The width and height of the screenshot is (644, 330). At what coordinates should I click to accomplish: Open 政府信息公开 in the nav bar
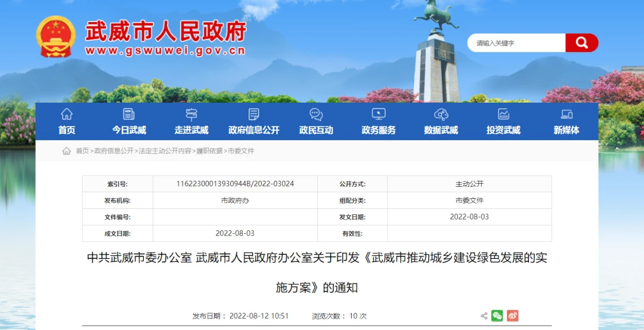253,122
